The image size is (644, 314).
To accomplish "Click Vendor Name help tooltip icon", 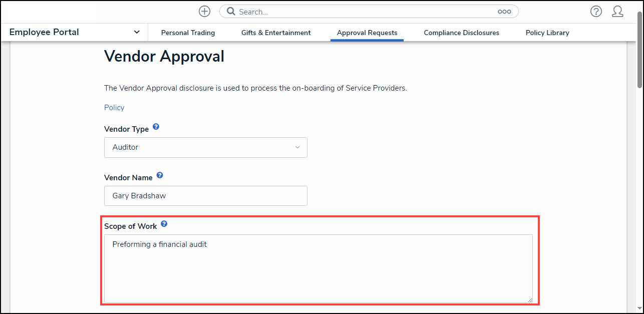I will (160, 176).
